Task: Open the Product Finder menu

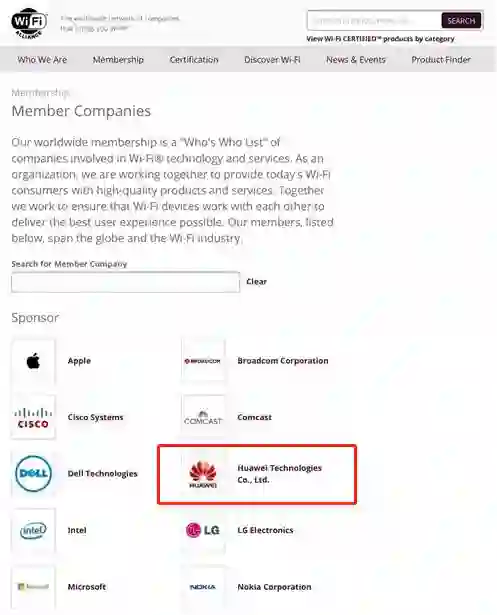Action: (x=441, y=60)
